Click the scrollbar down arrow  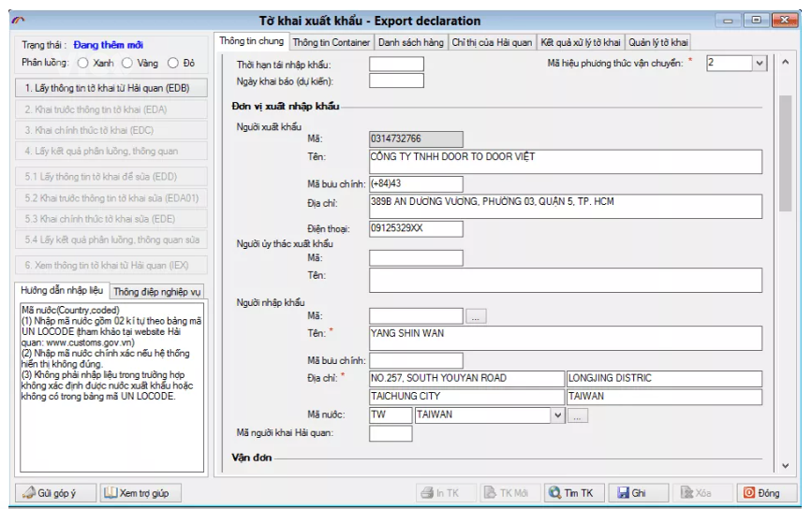tap(785, 466)
